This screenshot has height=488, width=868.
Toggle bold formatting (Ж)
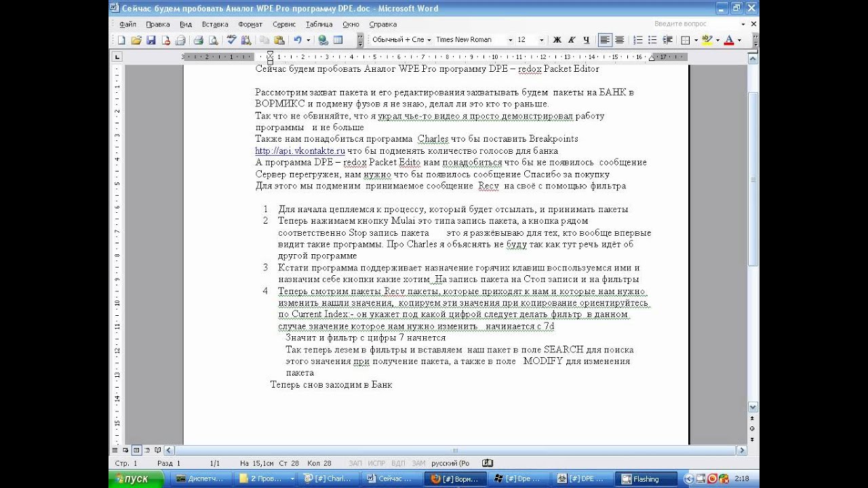[x=557, y=40]
